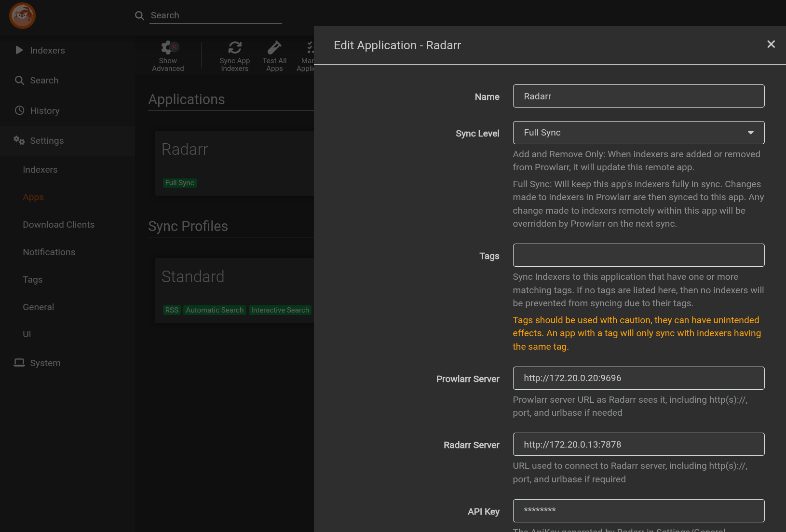Viewport: 786px width, 532px height.
Task: Click the dropdown arrow beside Full Sync
Action: [750, 133]
